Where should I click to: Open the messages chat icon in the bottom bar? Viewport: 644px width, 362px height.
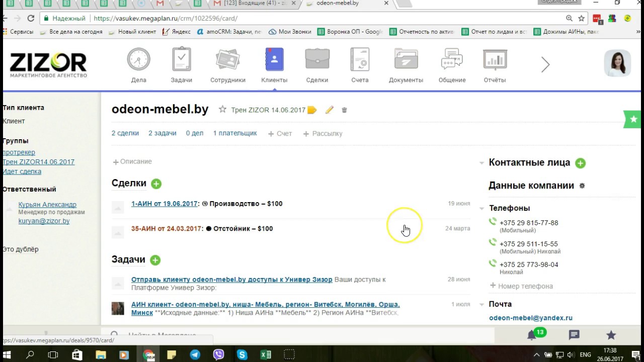pos(574,335)
